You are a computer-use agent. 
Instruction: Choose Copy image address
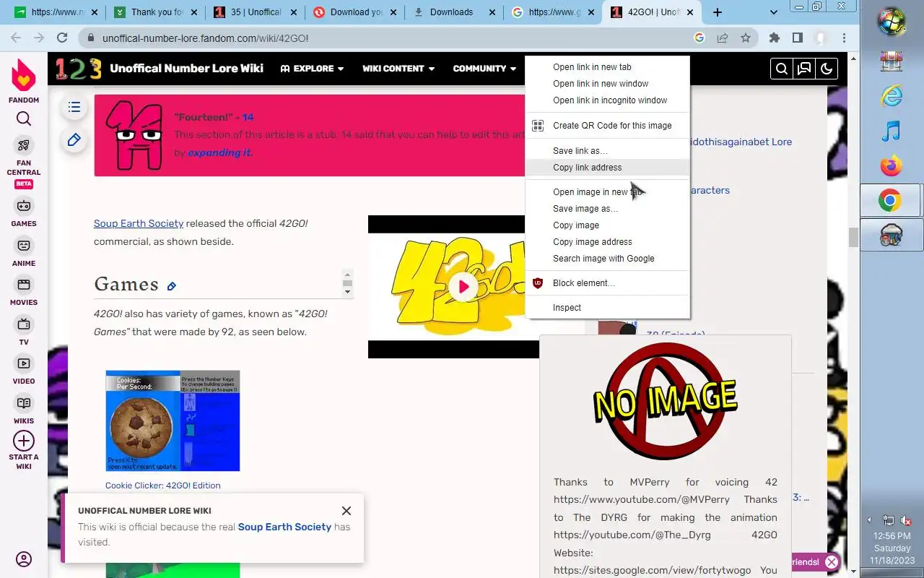click(x=608, y=242)
